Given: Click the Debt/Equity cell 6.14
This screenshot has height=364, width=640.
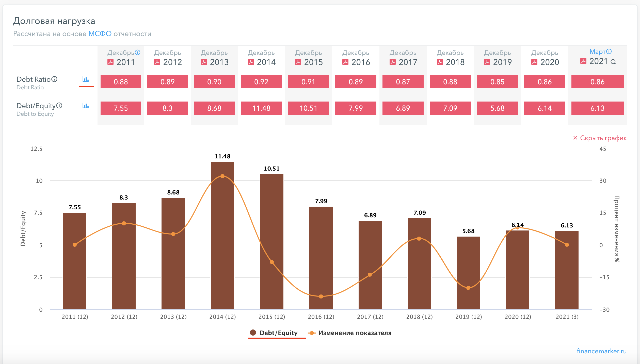Looking at the screenshot, I should point(545,108).
